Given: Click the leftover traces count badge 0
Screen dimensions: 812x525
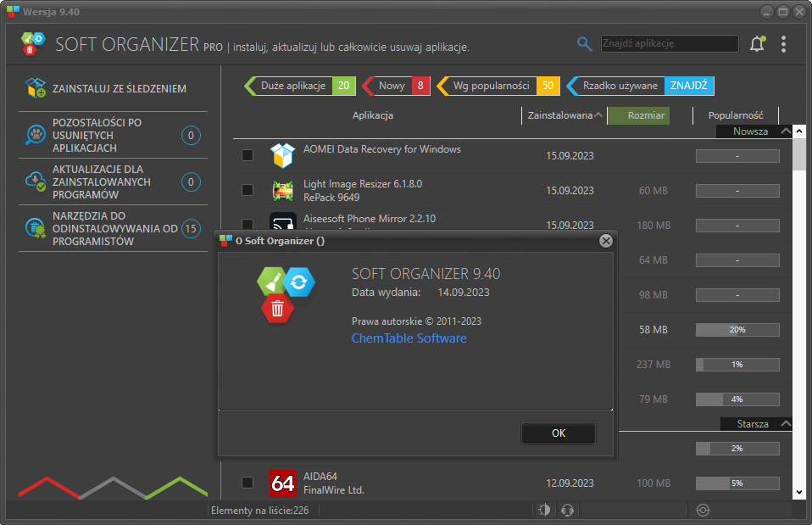Looking at the screenshot, I should click(x=191, y=135).
